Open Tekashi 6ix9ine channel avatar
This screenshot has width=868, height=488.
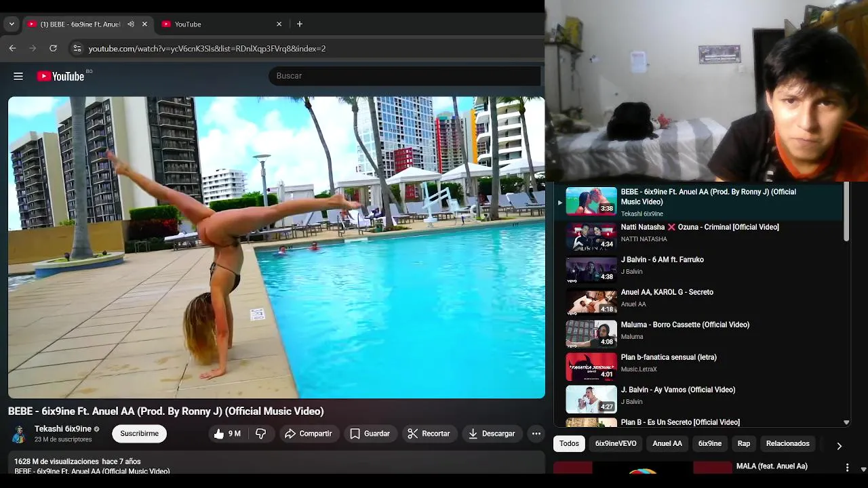coord(19,434)
